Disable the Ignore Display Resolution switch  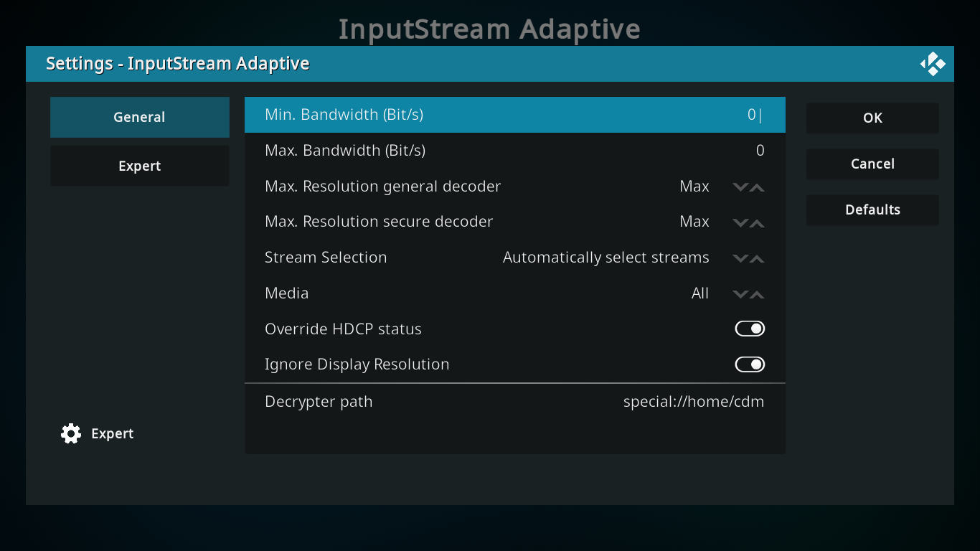pos(750,364)
